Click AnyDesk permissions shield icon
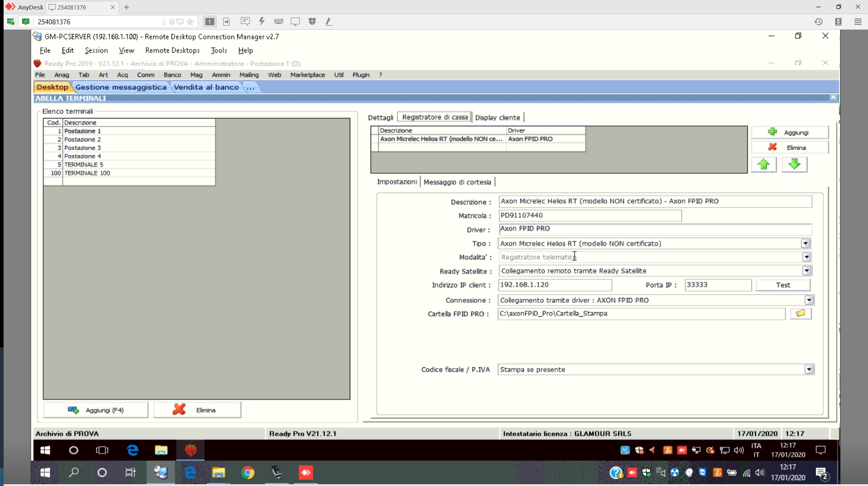 point(312,21)
